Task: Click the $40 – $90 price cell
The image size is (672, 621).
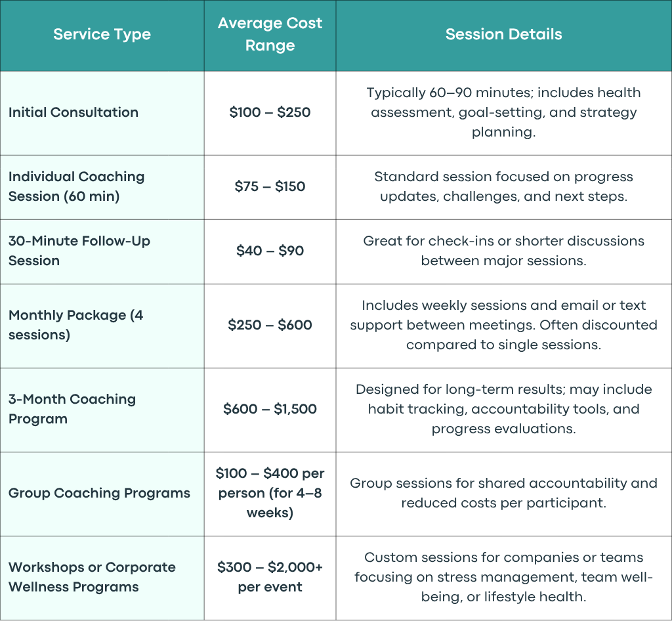Action: point(270,251)
